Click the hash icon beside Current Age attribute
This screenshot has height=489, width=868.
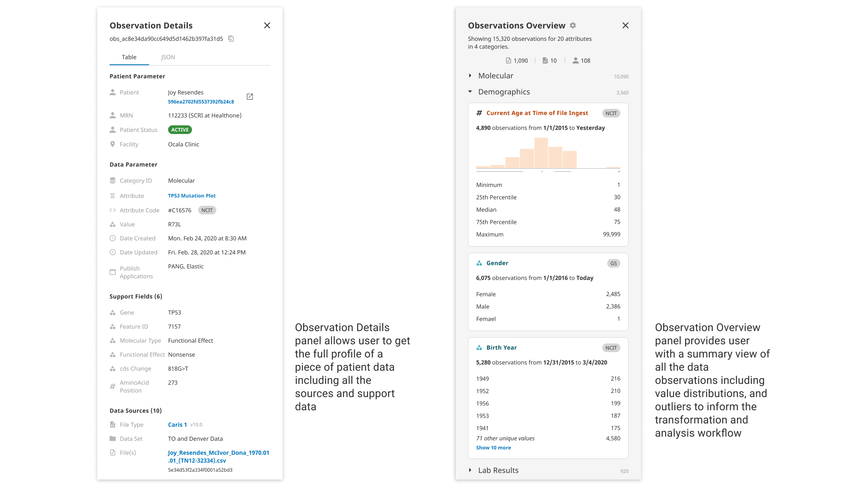(x=479, y=113)
